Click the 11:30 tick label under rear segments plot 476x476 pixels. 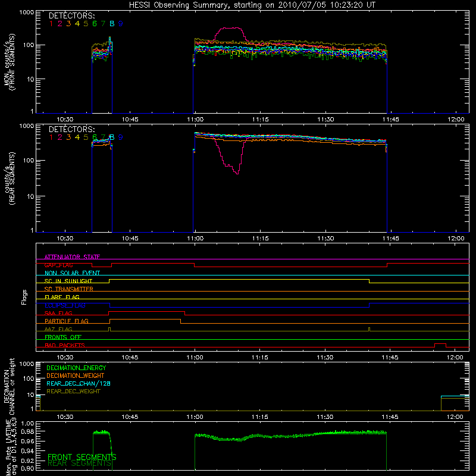(325, 239)
